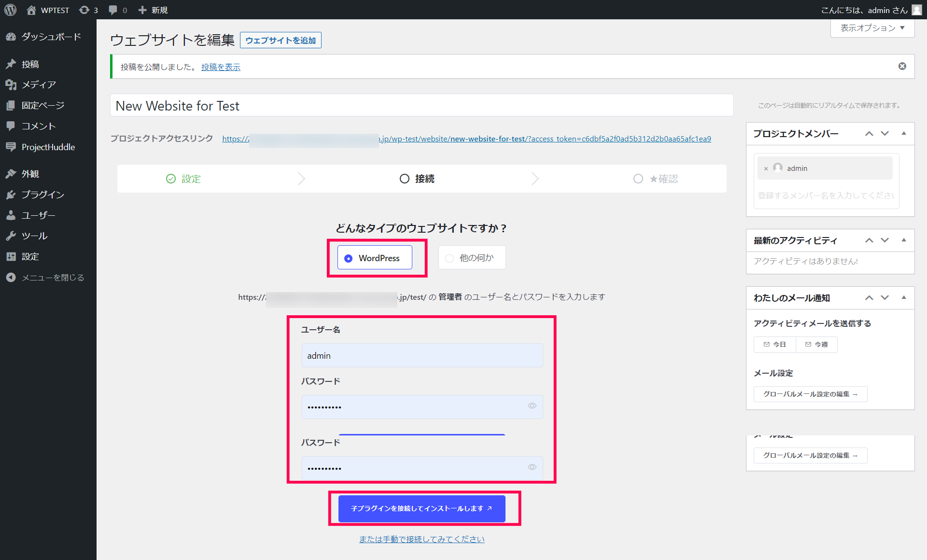Image resolution: width=927 pixels, height=560 pixels.
Task: Click lower グローバルメール設定の編集 button
Action: click(x=810, y=456)
